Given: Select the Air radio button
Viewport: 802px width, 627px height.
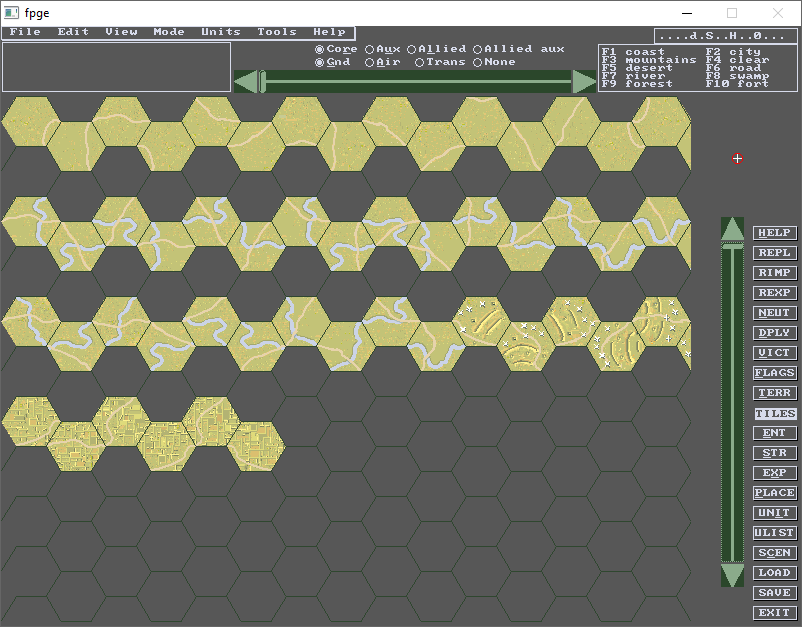Looking at the screenshot, I should coord(383,62).
